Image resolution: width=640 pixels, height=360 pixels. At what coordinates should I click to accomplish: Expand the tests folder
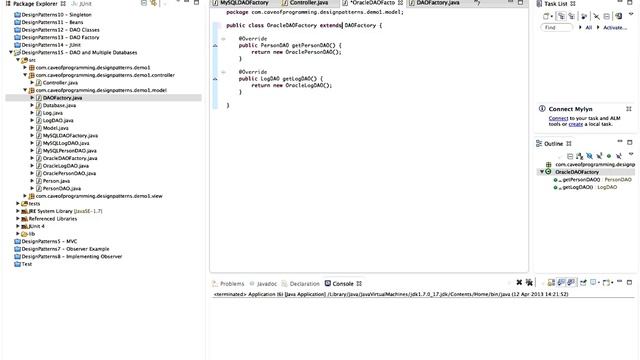pyautogui.click(x=18, y=204)
